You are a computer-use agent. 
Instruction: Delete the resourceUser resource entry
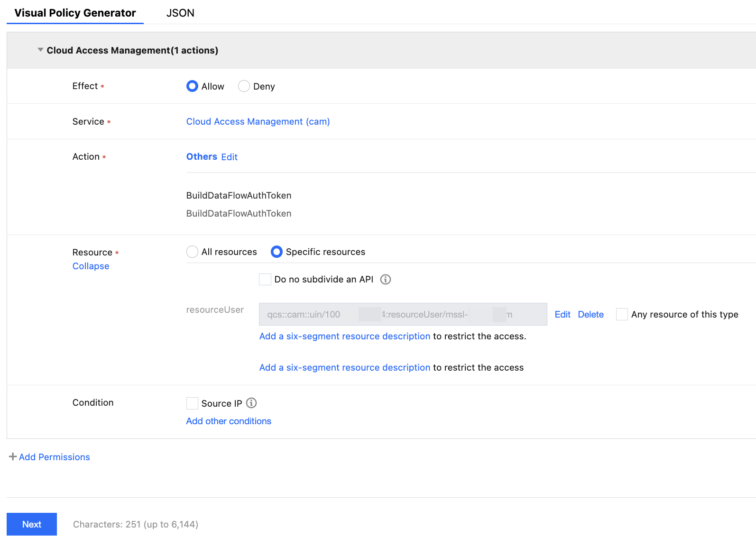(590, 314)
